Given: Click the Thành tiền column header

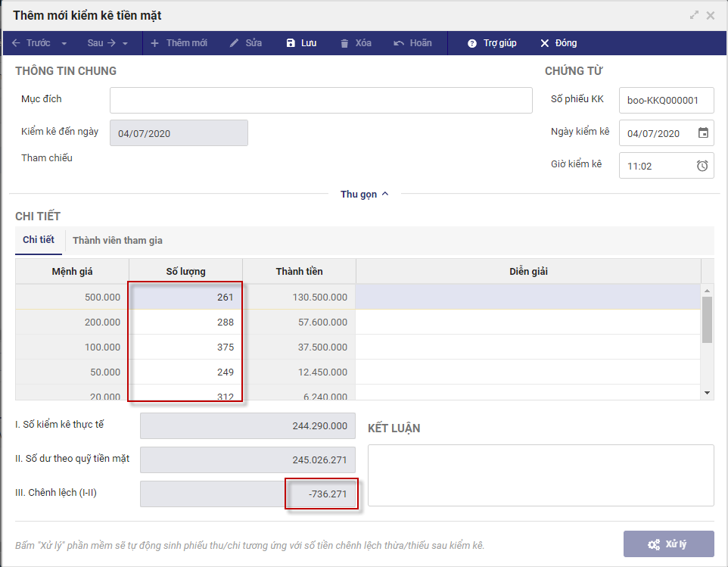Looking at the screenshot, I should (299, 271).
